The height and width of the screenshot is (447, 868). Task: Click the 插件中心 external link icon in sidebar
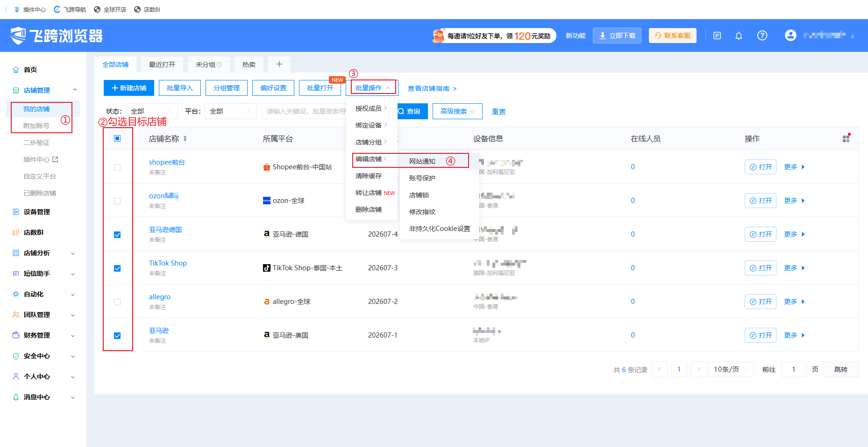click(x=55, y=159)
